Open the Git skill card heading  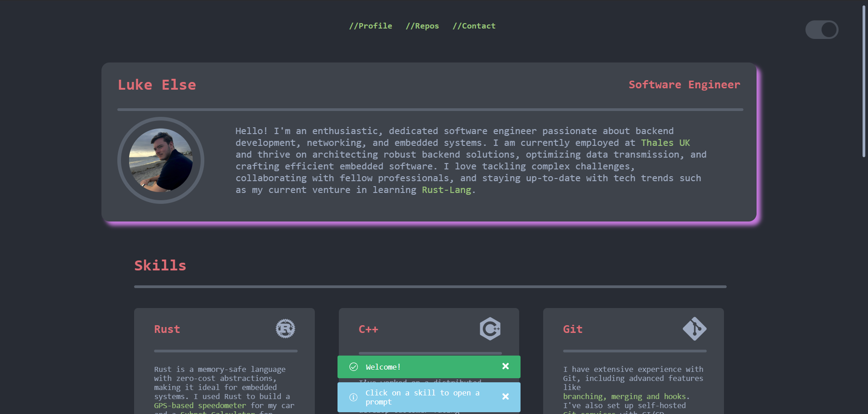573,329
